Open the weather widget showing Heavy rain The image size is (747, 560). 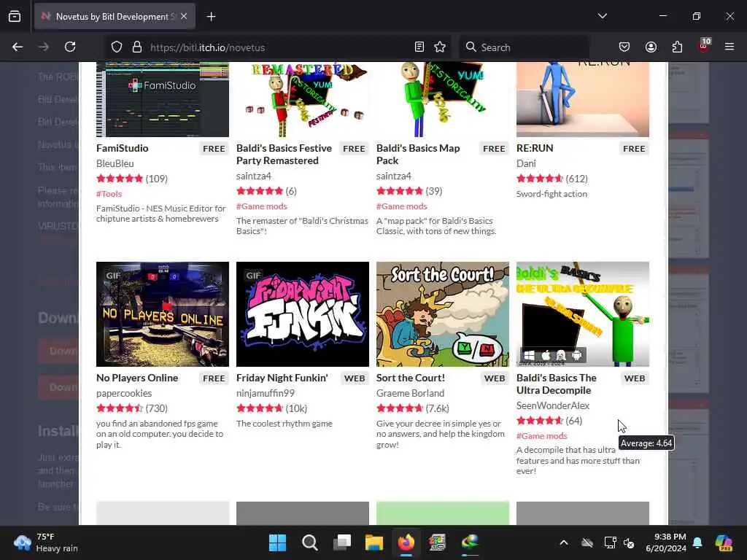tap(46, 542)
